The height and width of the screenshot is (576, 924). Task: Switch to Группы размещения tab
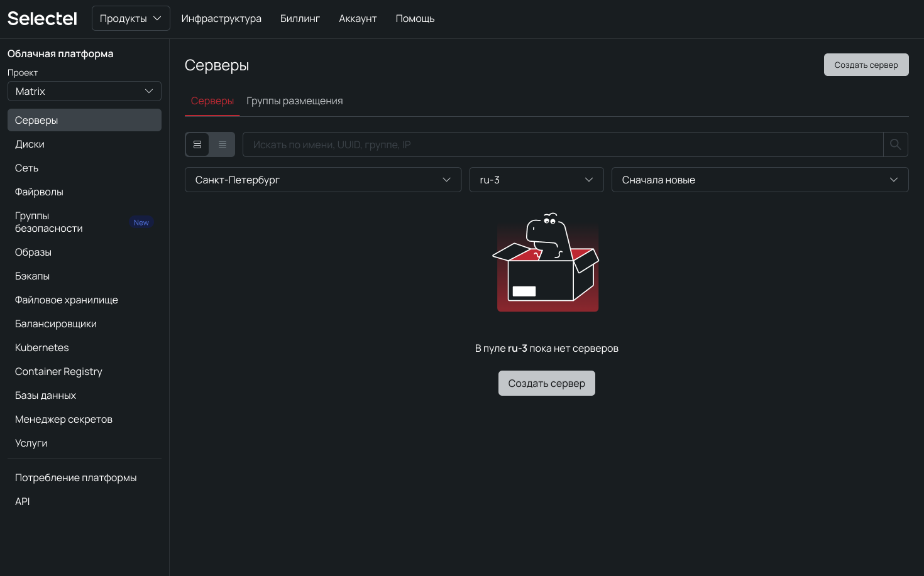pos(295,101)
